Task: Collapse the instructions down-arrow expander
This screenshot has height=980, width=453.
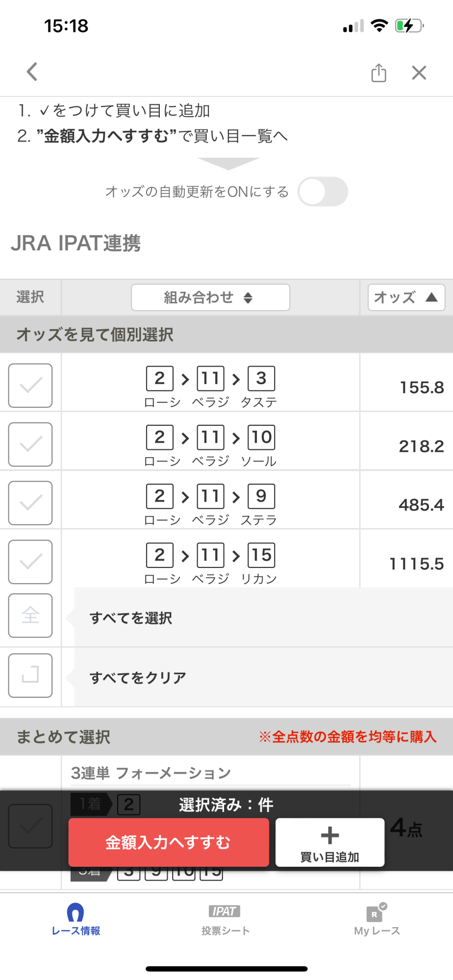Action: pyautogui.click(x=228, y=164)
